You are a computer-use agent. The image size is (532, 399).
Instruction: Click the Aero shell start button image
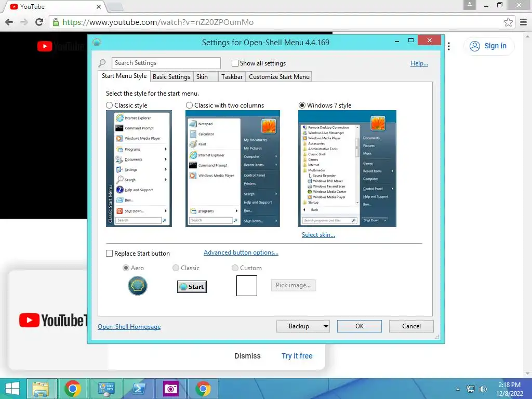(137, 286)
